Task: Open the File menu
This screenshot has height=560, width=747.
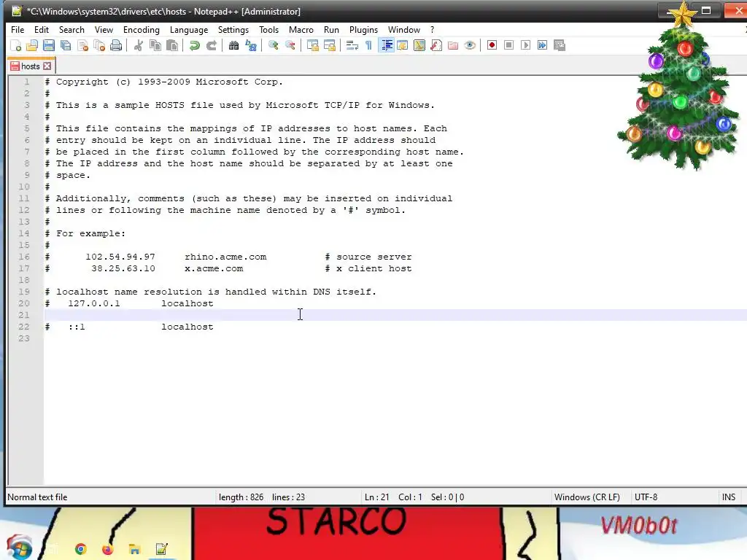Action: click(18, 29)
